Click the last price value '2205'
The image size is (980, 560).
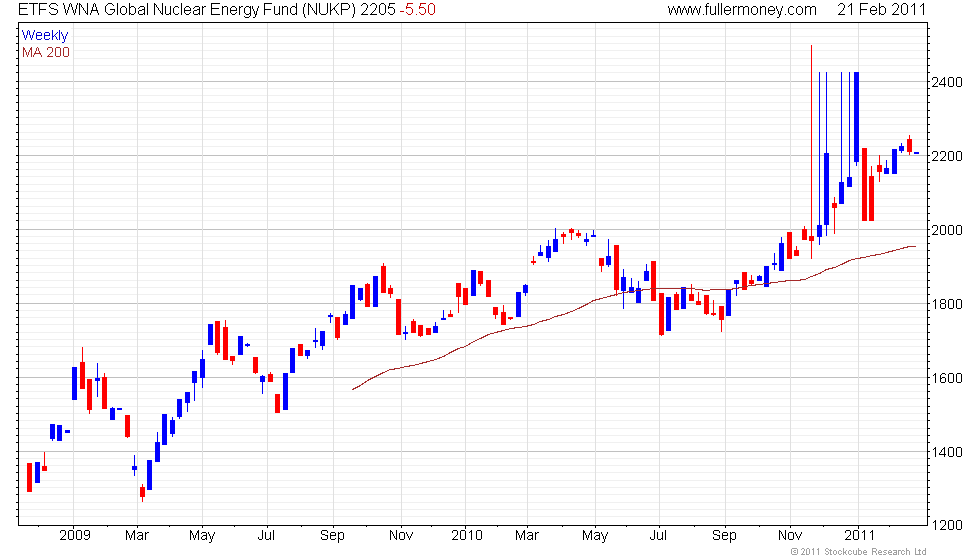point(378,9)
